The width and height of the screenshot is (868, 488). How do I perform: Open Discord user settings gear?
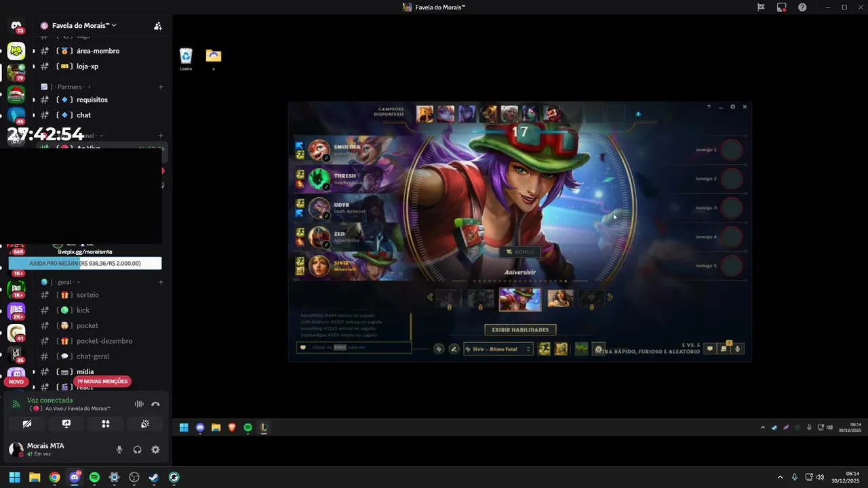click(155, 449)
